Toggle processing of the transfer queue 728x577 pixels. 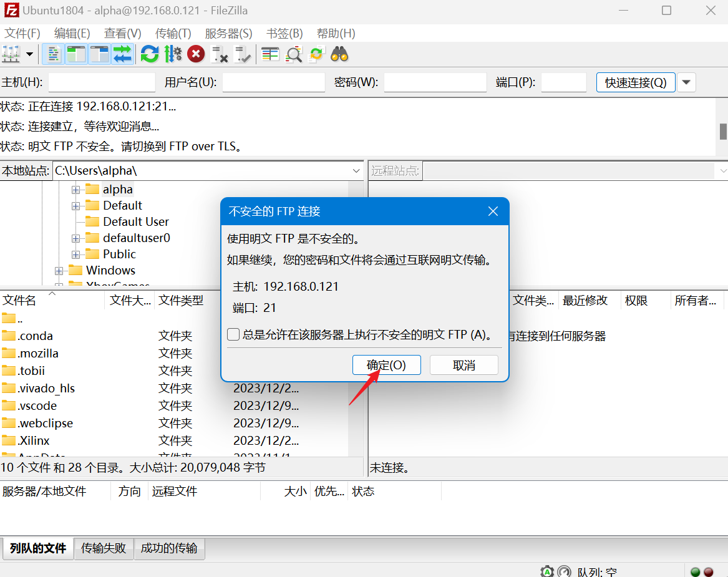pos(173,54)
